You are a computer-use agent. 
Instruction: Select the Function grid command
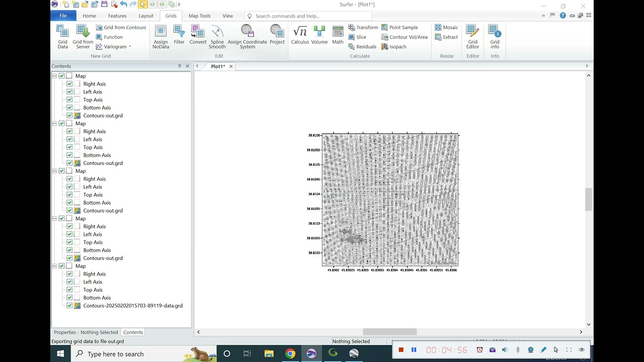(x=109, y=37)
